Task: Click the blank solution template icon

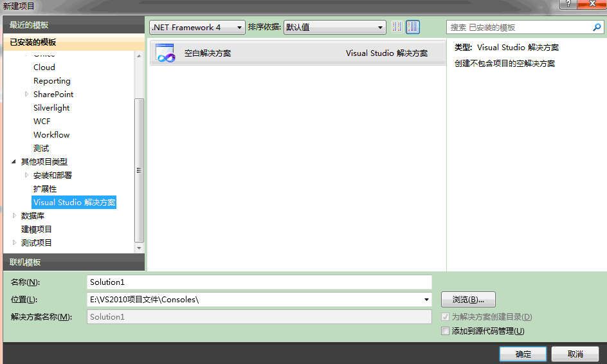Action: pos(165,53)
